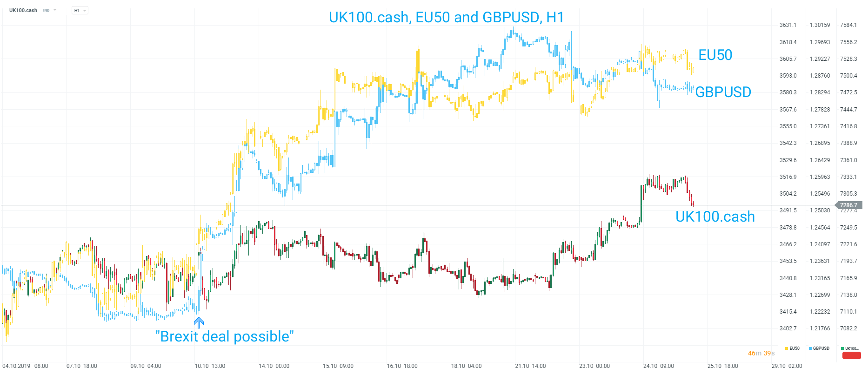Click the large GBPUSD chart label
The image size is (868, 374).
point(723,92)
